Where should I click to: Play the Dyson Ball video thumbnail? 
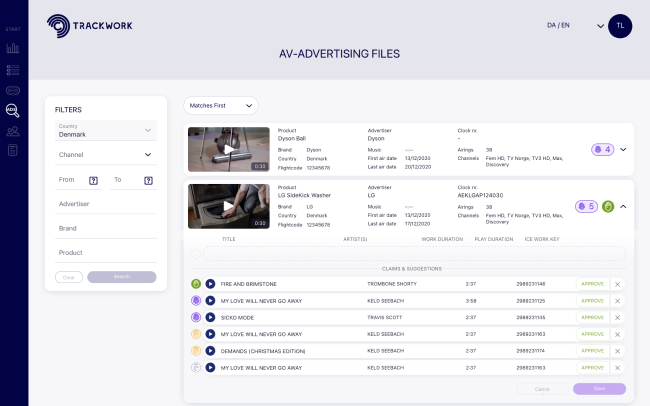(x=229, y=149)
